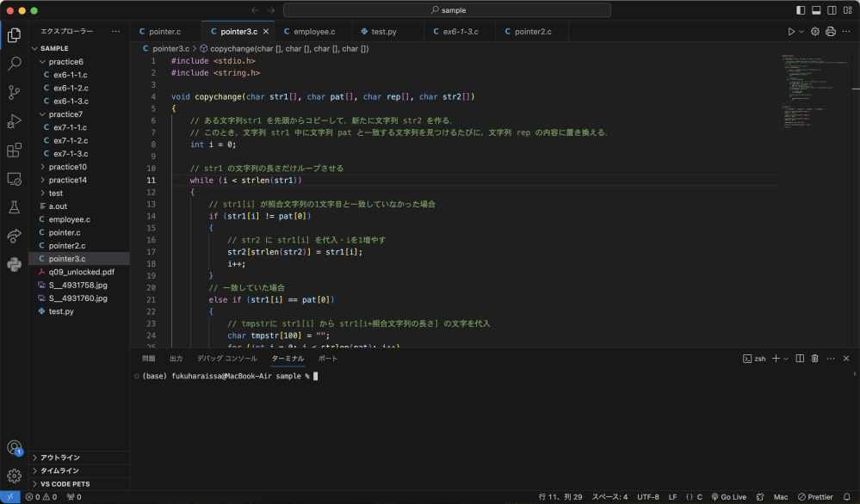Switch to the ex6-1-3.c tab
This screenshot has height=504, width=860.
pos(460,32)
